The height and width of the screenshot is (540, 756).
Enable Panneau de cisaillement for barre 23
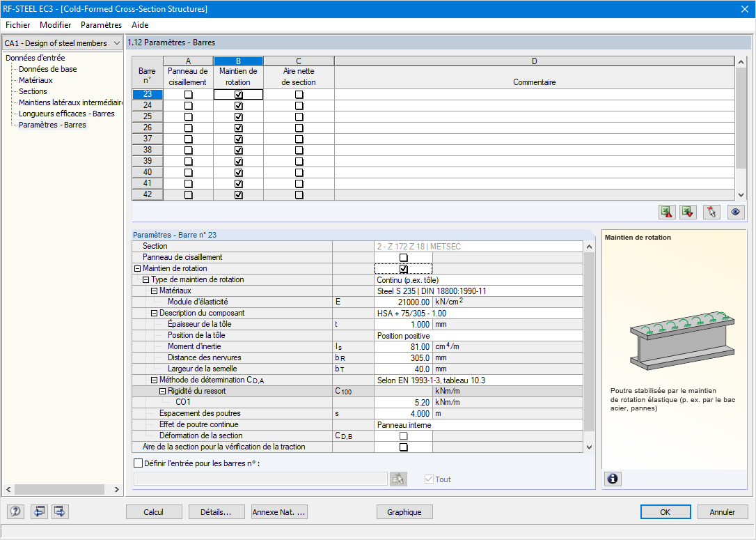pyautogui.click(x=189, y=95)
